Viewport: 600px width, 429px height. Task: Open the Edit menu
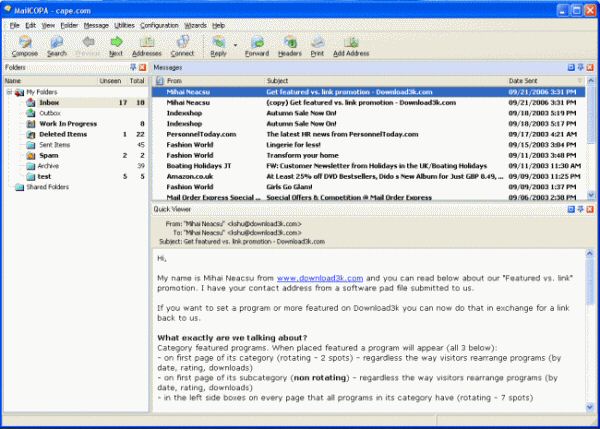(31, 25)
